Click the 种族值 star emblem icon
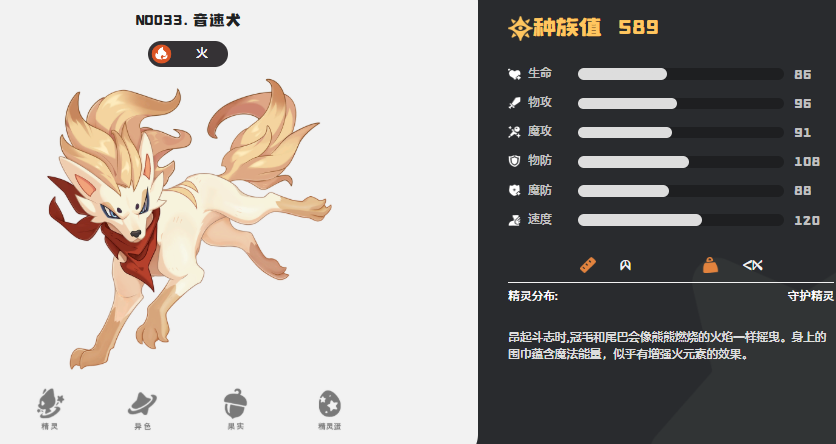 (519, 28)
